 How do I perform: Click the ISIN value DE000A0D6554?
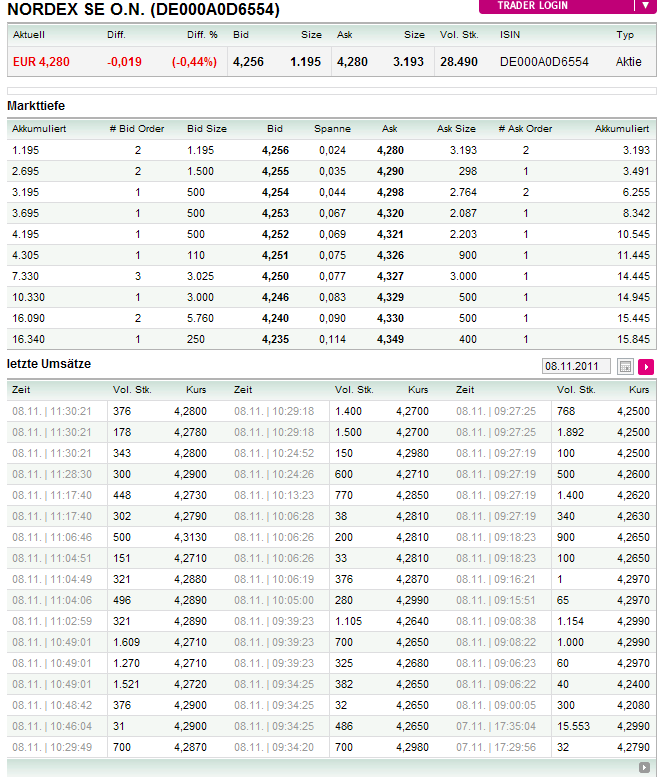pos(544,62)
